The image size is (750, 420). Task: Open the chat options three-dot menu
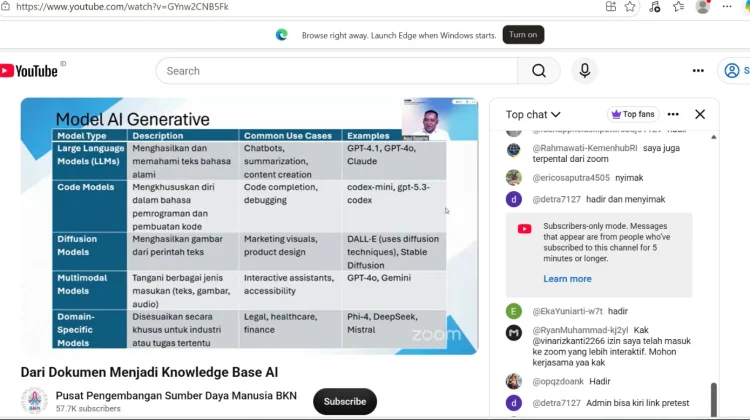point(673,114)
